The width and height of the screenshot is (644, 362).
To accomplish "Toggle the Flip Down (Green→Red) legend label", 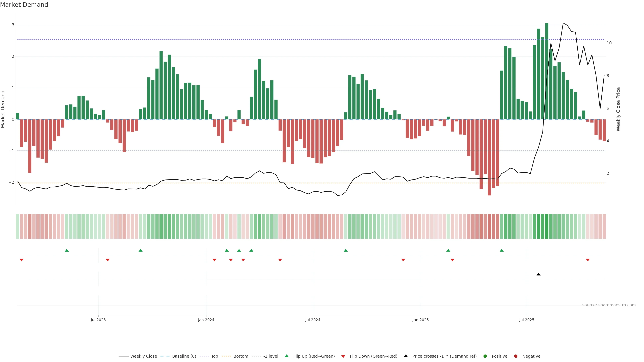I will coord(373,356).
